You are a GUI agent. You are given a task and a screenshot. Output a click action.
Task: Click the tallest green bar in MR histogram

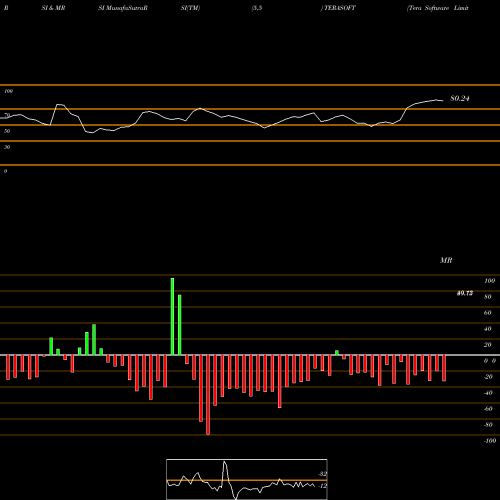pos(172,316)
